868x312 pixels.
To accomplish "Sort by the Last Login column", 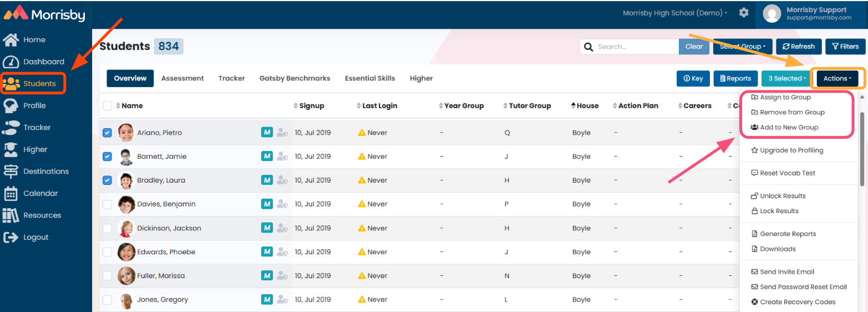I will (377, 105).
